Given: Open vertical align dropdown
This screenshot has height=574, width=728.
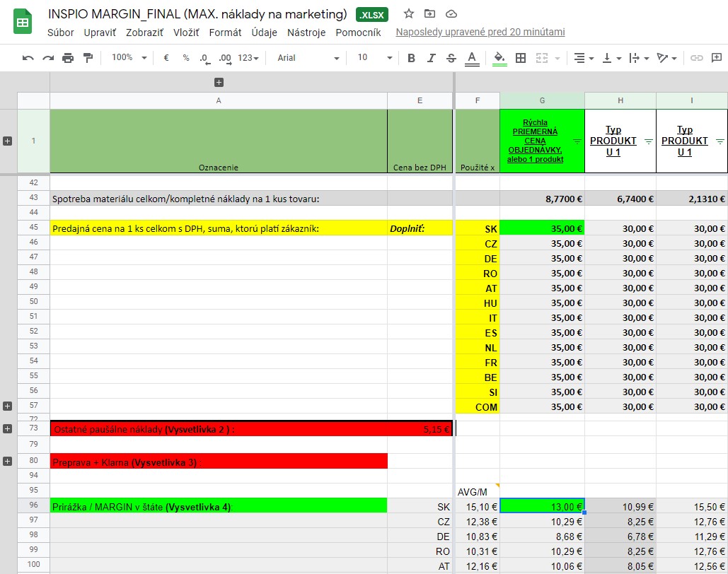Looking at the screenshot, I should pyautogui.click(x=611, y=58).
